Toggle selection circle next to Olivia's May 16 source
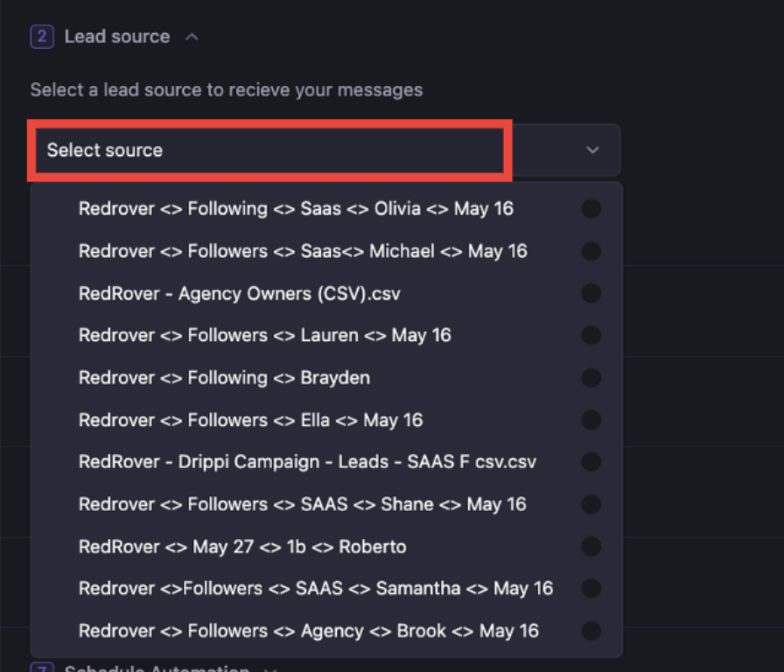Screen dimensions: 784x672 tap(591, 208)
